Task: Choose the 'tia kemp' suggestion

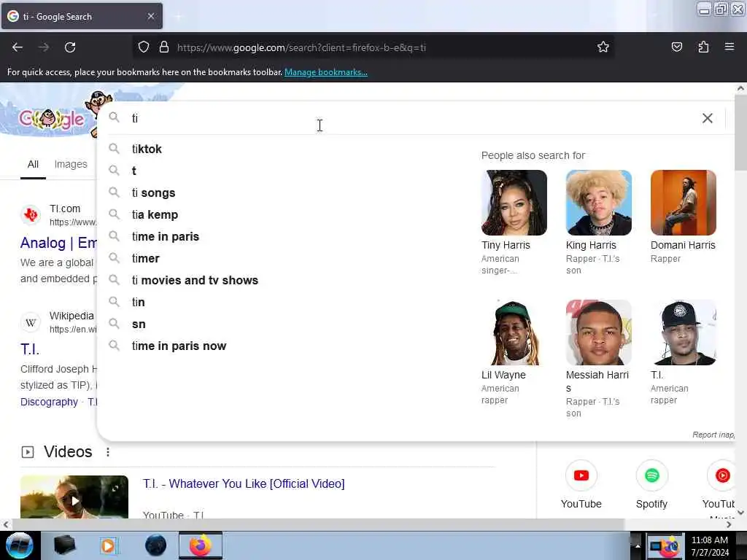Action: pos(155,215)
